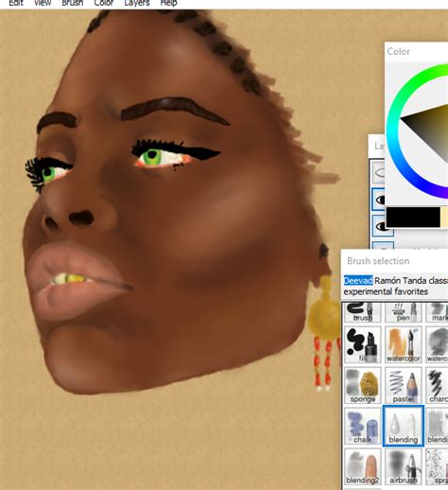Select the highlighted blending brush
Image resolution: width=448 pixels, height=490 pixels.
403,426
